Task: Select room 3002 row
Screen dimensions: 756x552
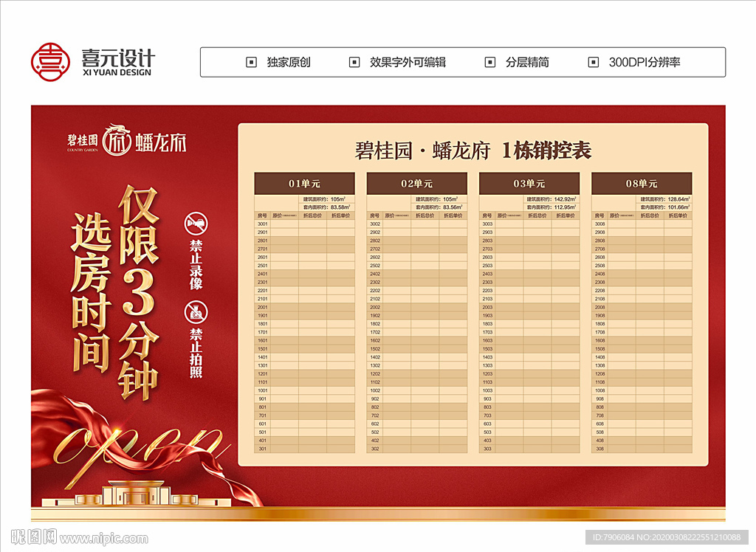Action: (x=417, y=224)
